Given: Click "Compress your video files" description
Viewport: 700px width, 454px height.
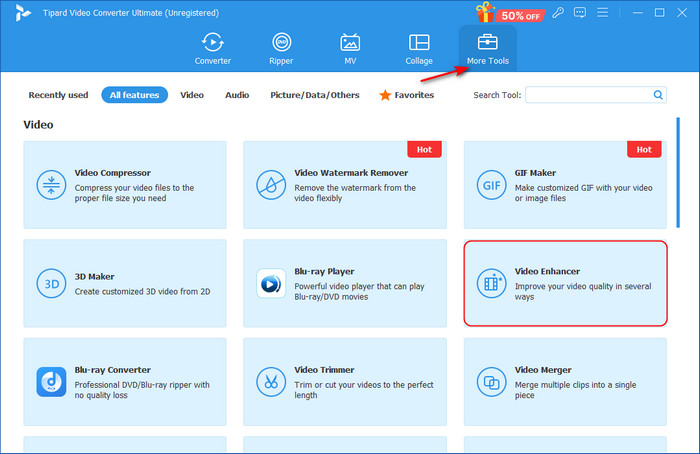Looking at the screenshot, I should [x=134, y=193].
